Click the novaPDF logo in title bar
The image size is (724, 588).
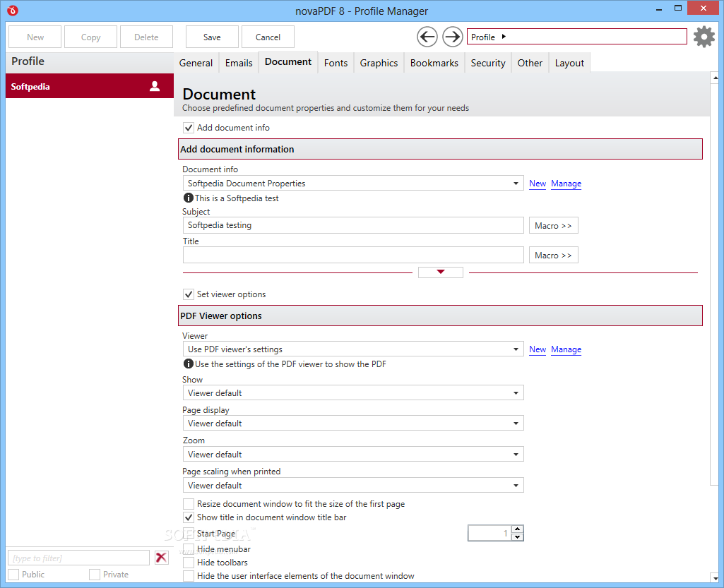coord(13,10)
